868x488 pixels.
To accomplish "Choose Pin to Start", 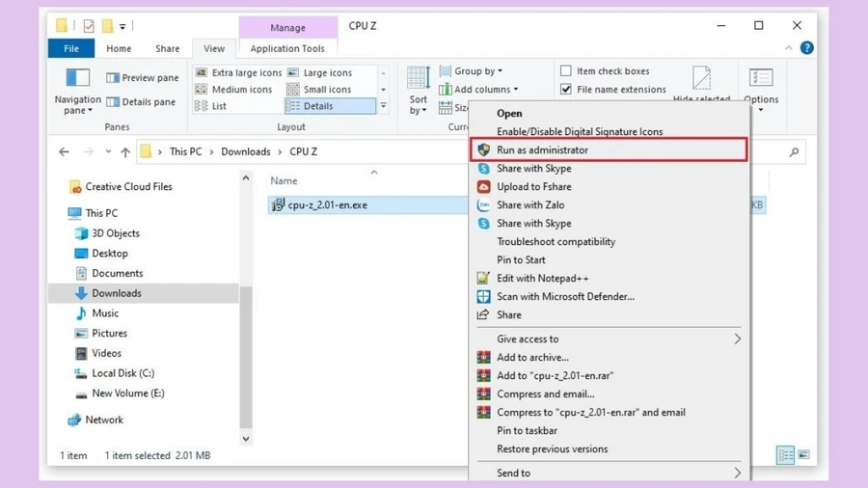I will click(x=521, y=260).
